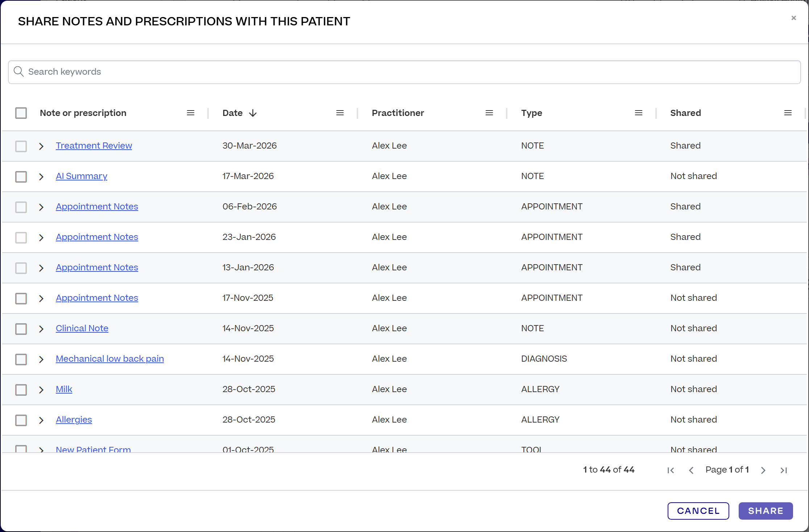Click the Cancel button

[698, 511]
